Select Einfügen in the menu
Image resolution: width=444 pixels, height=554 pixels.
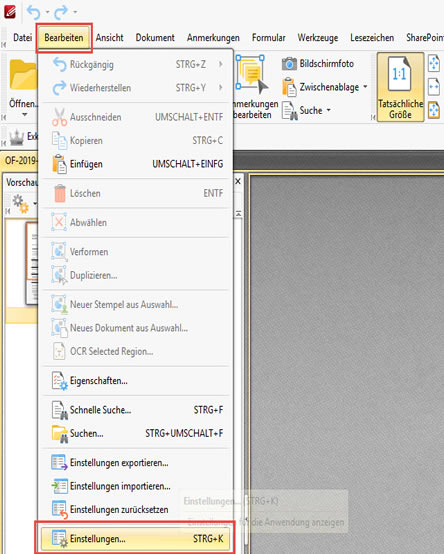pos(136,164)
